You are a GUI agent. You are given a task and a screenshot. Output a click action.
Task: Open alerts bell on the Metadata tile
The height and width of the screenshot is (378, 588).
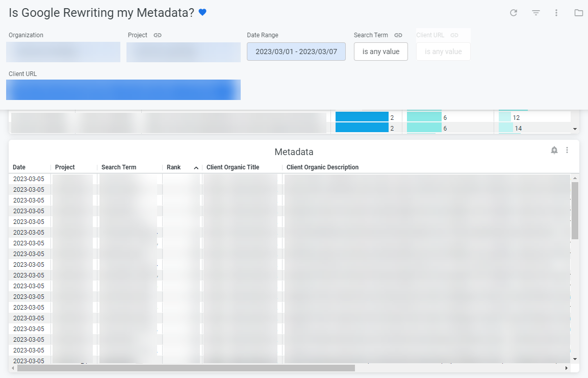point(554,150)
